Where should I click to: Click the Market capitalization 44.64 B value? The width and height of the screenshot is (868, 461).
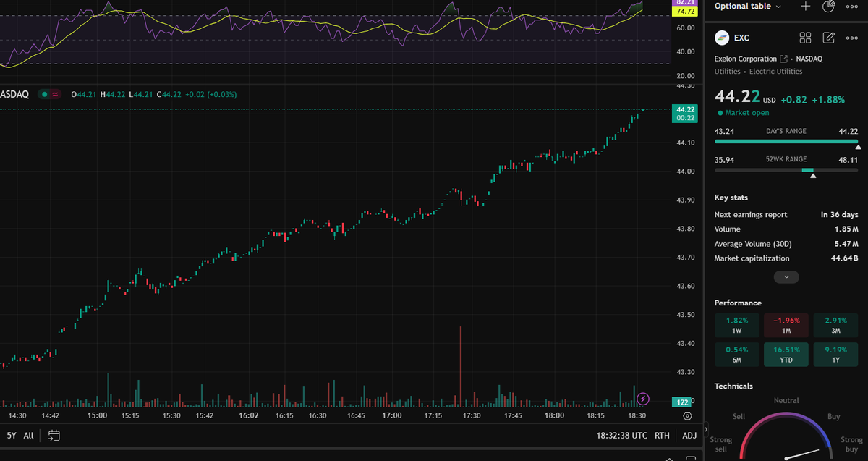(845, 258)
